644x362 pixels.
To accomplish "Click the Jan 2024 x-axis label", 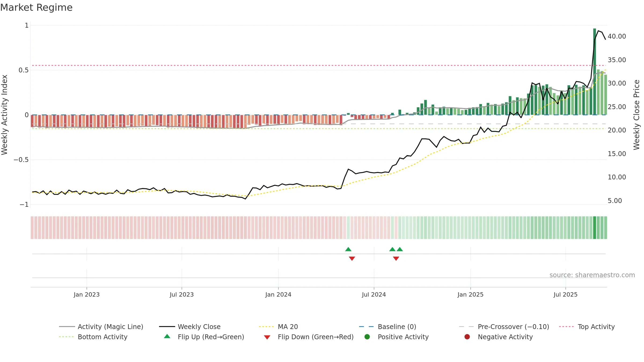I will pos(278,294).
